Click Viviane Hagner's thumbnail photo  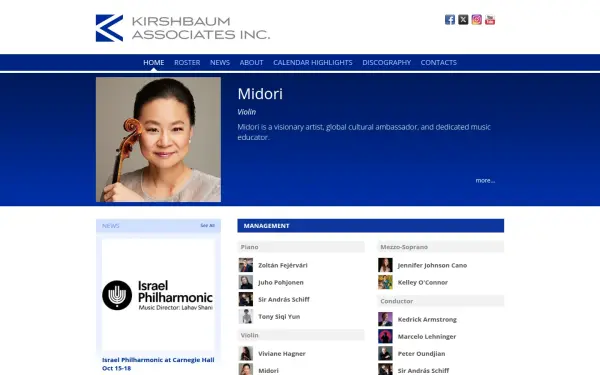[246, 354]
